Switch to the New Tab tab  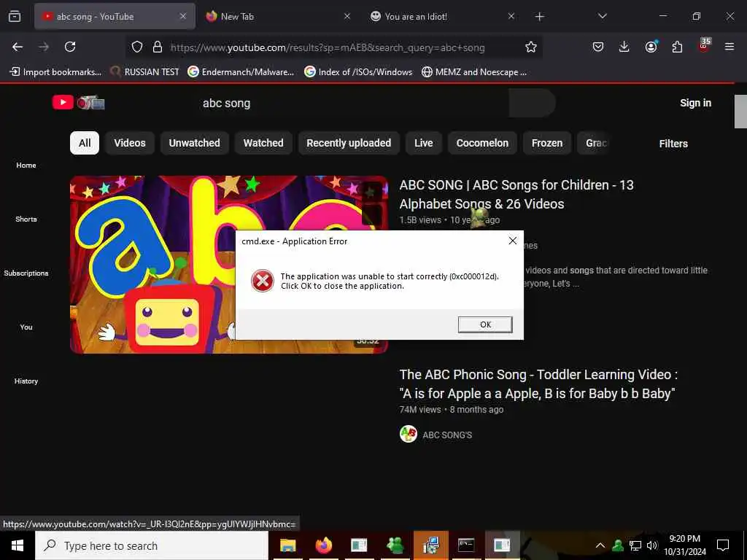[278, 17]
